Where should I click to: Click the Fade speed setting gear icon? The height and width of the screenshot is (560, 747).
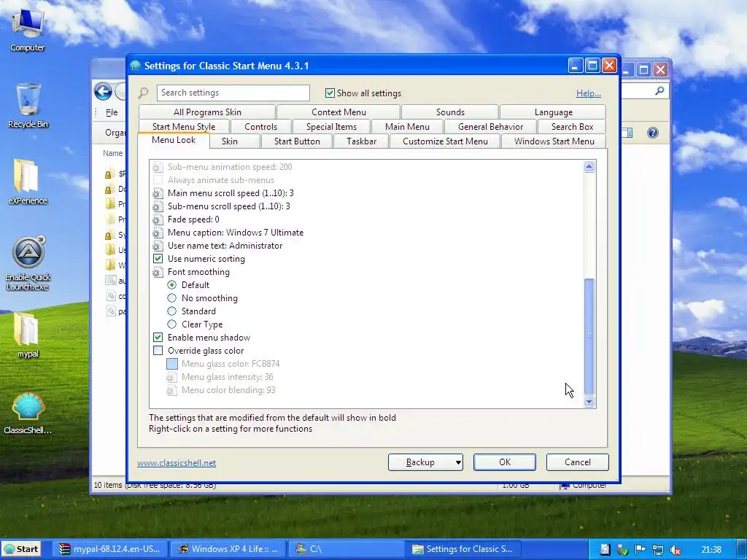pos(158,219)
